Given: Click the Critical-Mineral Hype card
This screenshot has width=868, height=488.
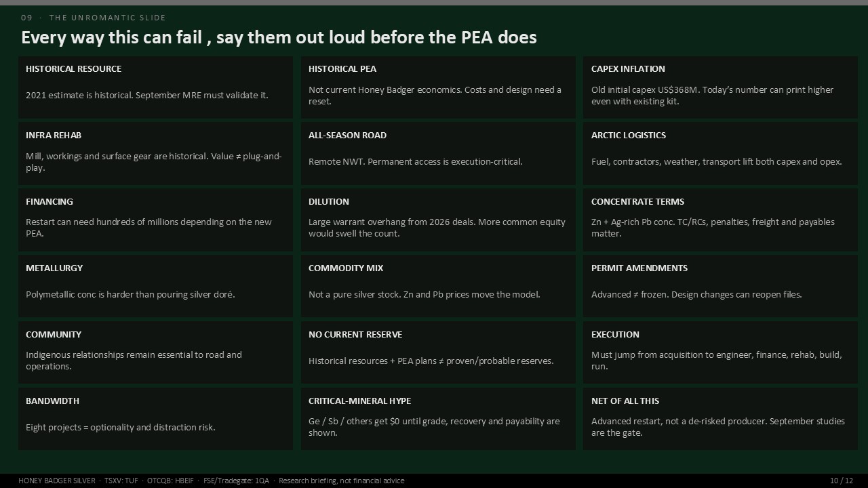Looking at the screenshot, I should coord(438,420).
